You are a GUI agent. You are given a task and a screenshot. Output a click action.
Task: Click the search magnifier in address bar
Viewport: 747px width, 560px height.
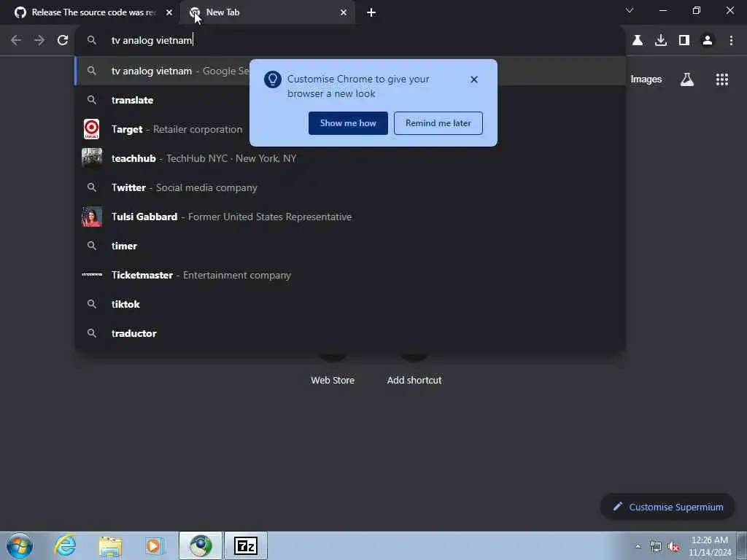click(x=92, y=41)
